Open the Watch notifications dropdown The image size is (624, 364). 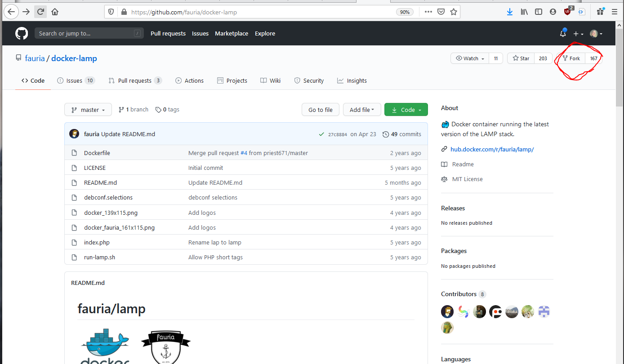[x=470, y=58]
